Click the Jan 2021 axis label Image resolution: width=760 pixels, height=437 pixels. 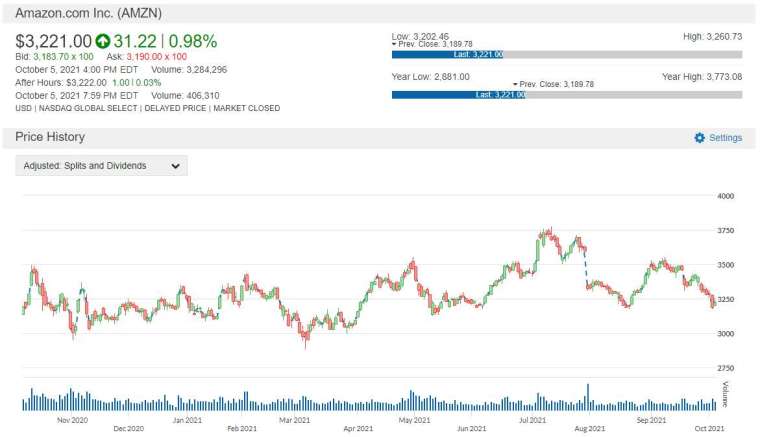click(187, 420)
